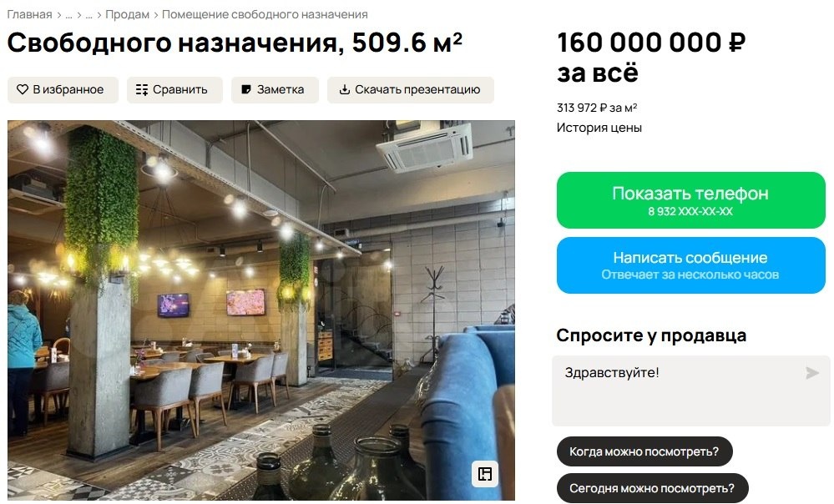834x504 pixels.
Task: Open Помещение свободного назначения breadcrumb
Action: (x=265, y=14)
